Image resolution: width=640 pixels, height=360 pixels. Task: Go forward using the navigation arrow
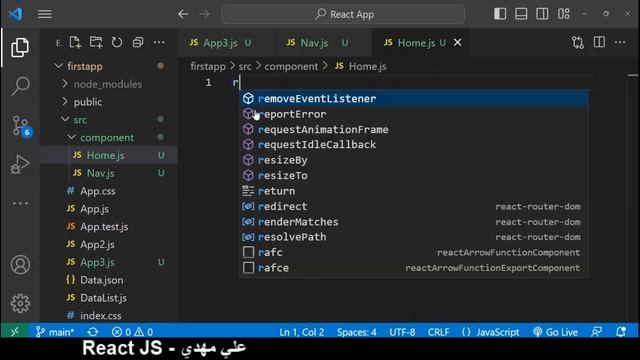coord(204,14)
